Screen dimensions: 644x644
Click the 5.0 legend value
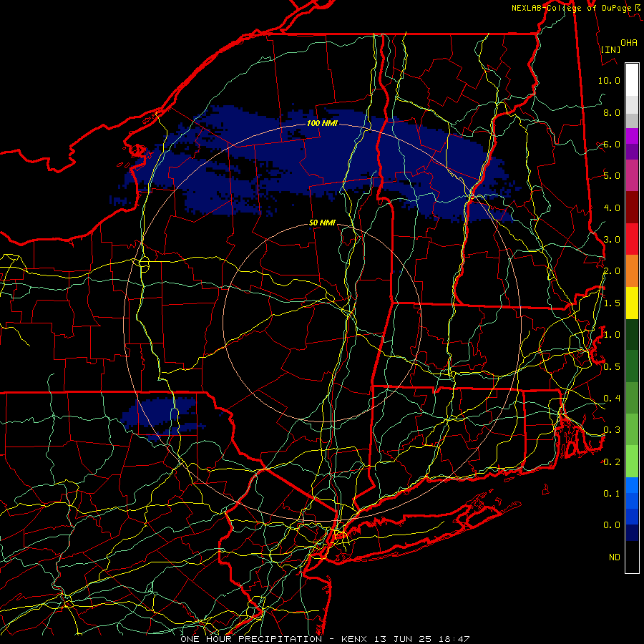click(612, 176)
